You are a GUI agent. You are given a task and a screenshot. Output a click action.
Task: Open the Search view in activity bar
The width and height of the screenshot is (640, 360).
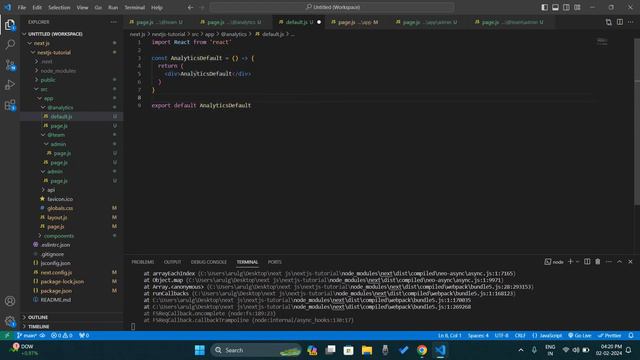click(10, 44)
